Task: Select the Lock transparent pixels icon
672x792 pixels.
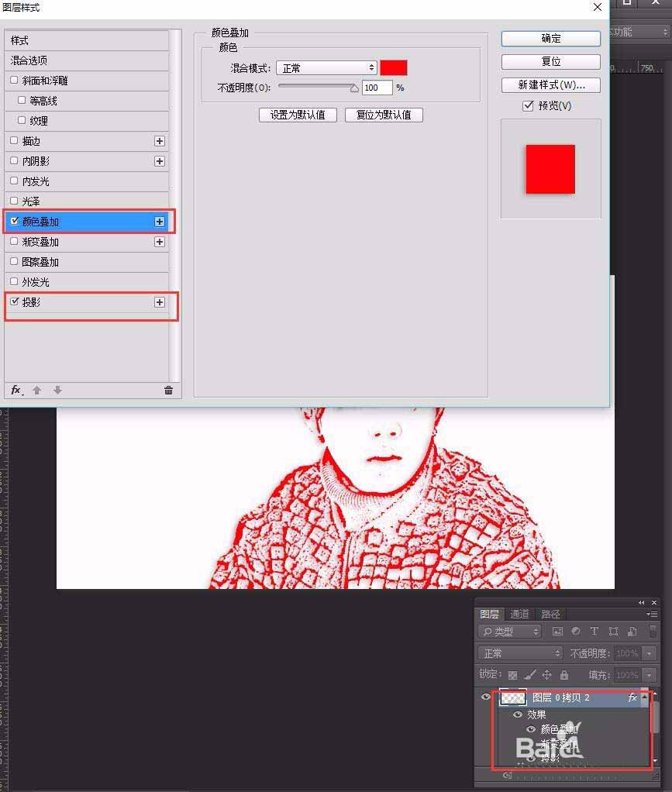Action: pos(514,675)
